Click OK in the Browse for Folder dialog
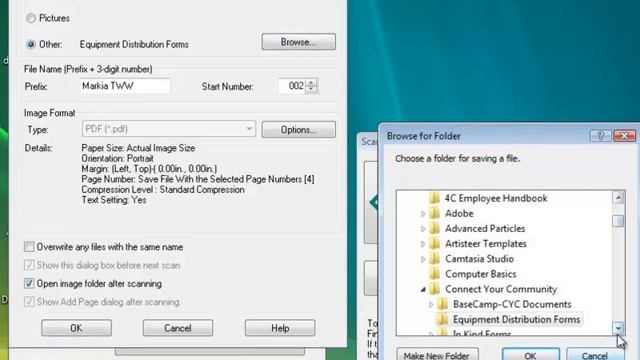Screen dimensions: 640x360 coord(530,355)
